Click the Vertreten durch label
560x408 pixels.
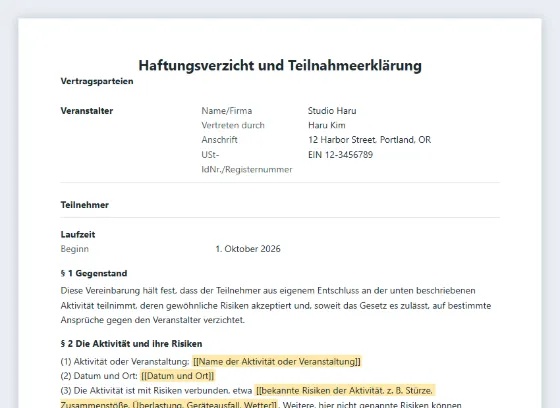pyautogui.click(x=233, y=125)
